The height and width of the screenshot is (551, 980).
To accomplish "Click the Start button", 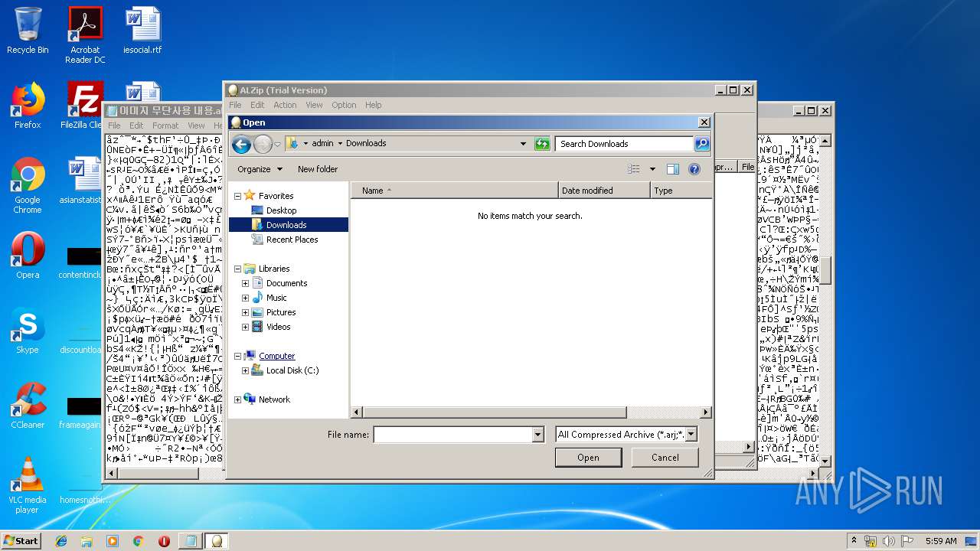I will (21, 541).
